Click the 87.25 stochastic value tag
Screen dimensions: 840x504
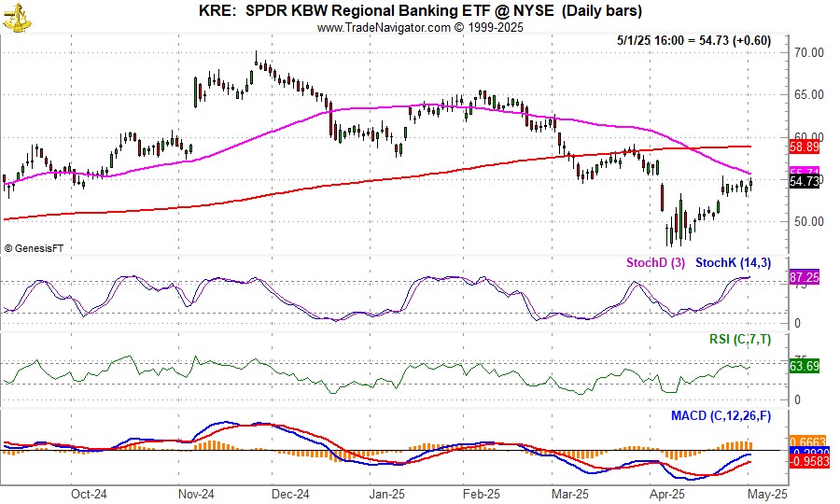(805, 277)
